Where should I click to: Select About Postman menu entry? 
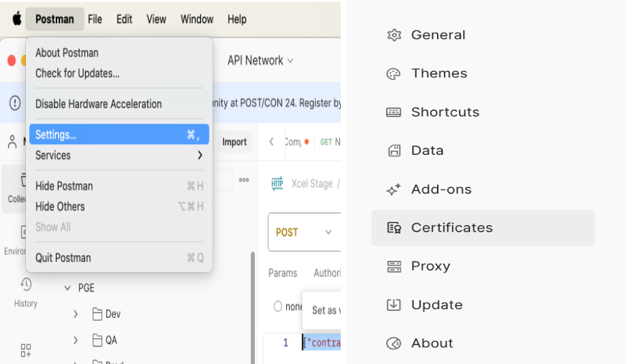(x=119, y=52)
